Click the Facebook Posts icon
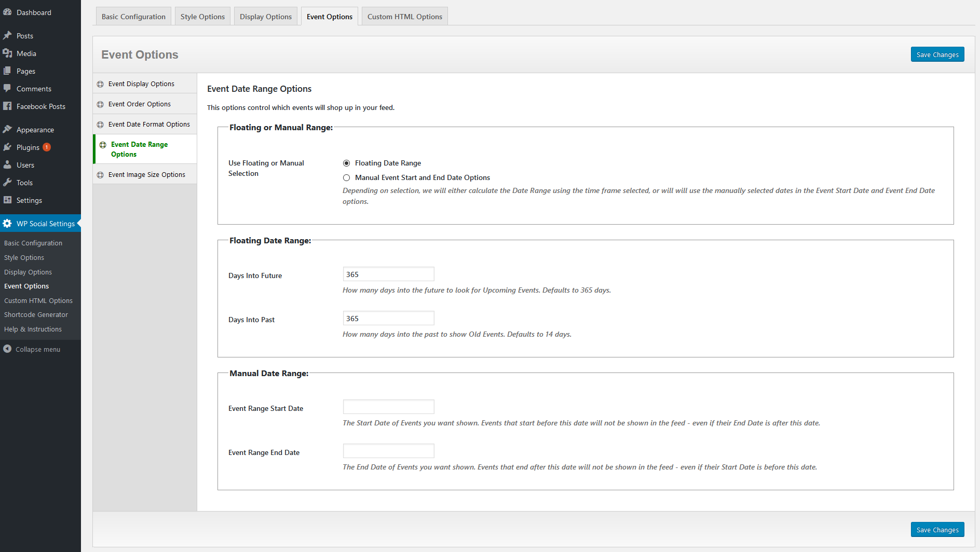The image size is (980, 552). tap(7, 106)
